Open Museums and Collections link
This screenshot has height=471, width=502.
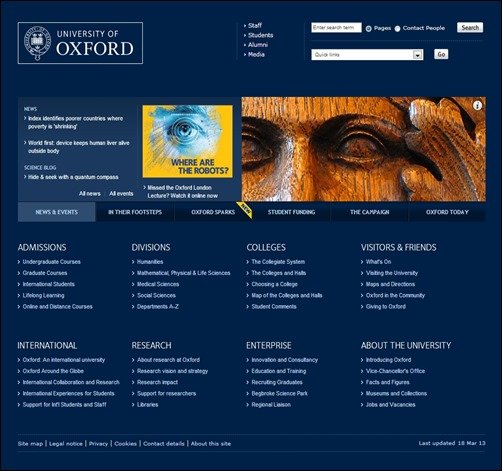[396, 393]
